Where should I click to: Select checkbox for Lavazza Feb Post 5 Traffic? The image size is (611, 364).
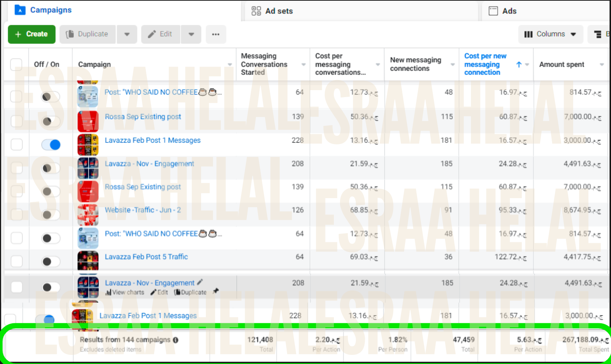click(16, 261)
